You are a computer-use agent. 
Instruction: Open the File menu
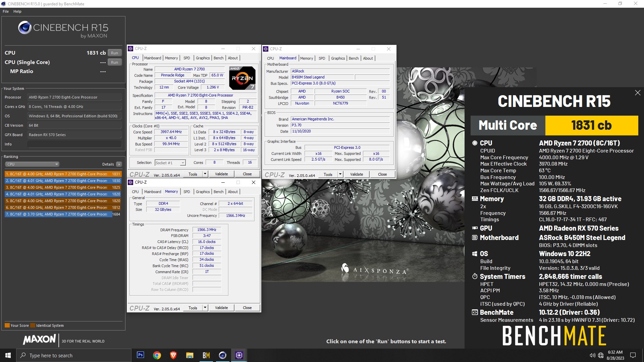click(6, 11)
